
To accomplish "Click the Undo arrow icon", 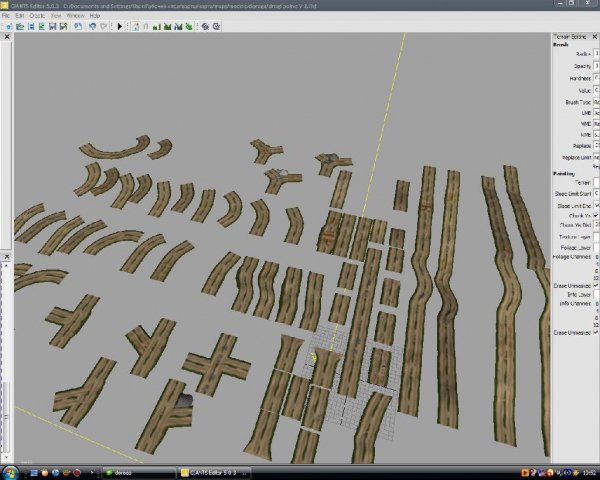I will point(92,26).
